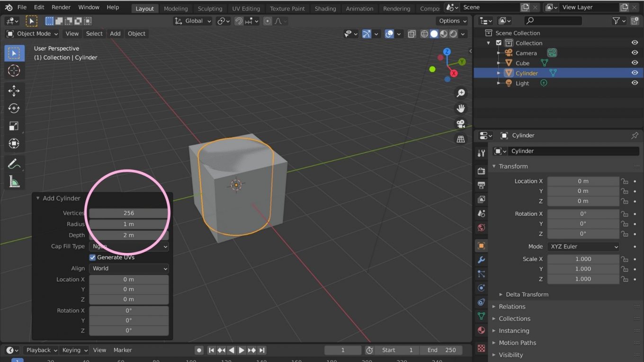Select the Scale tool
Screen dimensions: 644x362
[x=14, y=125]
